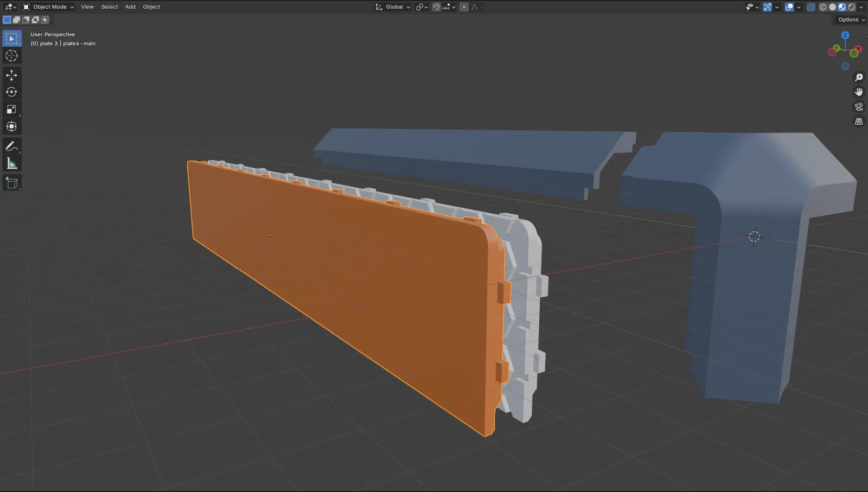Activate the Add Cube tool

(x=11, y=183)
